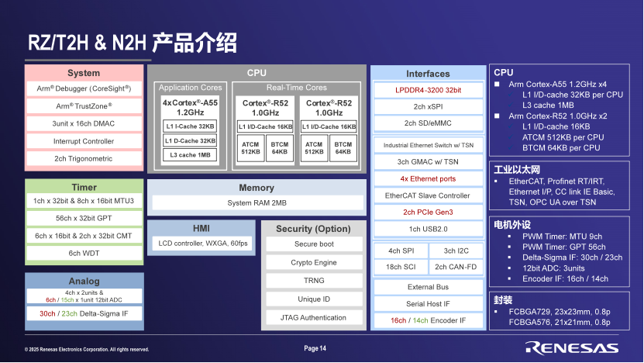Select 'ATCM 512KB per CPU' line
This screenshot has width=644, height=363.
point(563,137)
